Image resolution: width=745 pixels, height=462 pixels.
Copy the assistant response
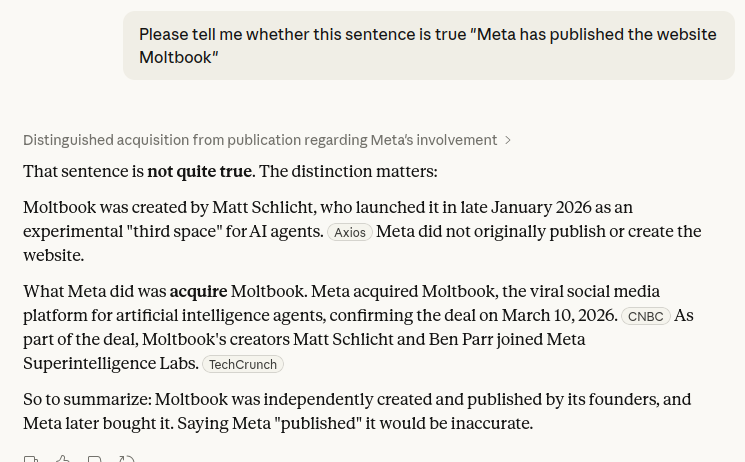tap(31, 459)
